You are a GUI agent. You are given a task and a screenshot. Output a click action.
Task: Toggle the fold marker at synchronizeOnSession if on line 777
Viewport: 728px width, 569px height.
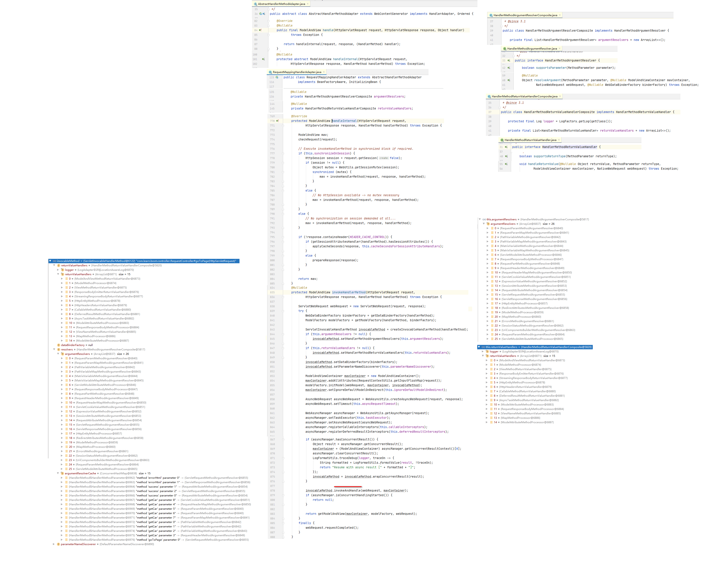click(x=283, y=154)
